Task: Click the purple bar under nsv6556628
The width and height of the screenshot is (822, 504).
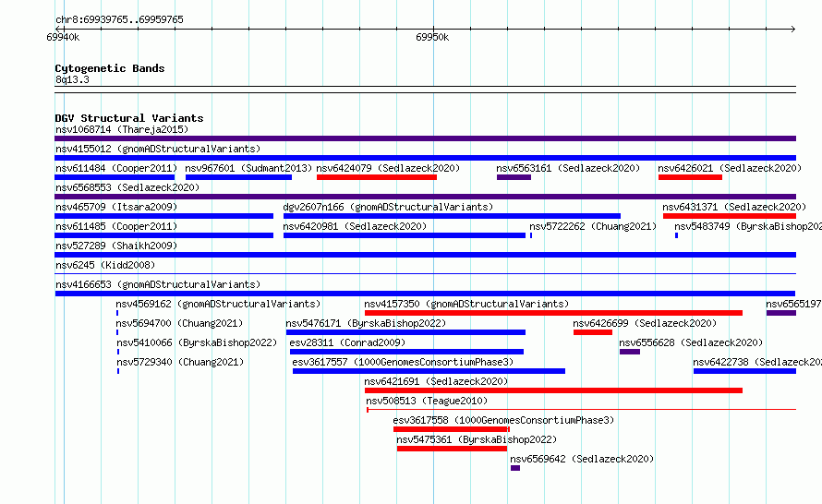Action: pyautogui.click(x=630, y=352)
